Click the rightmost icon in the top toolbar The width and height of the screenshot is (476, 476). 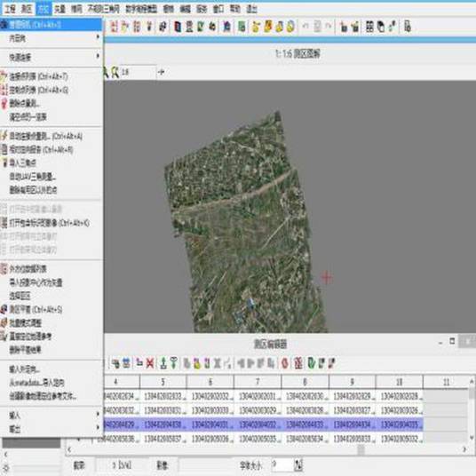pyautogui.click(x=408, y=27)
